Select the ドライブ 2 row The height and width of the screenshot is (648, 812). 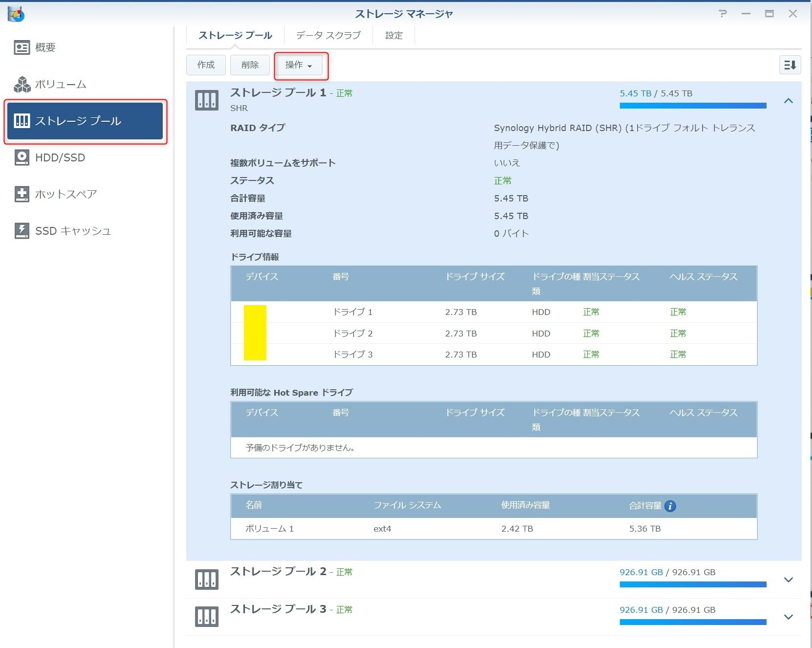pos(493,334)
